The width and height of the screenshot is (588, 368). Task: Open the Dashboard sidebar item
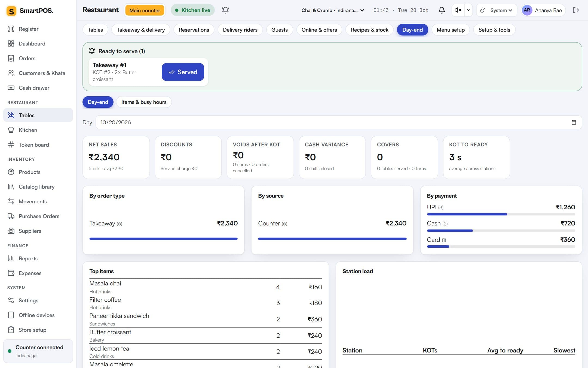[38, 44]
